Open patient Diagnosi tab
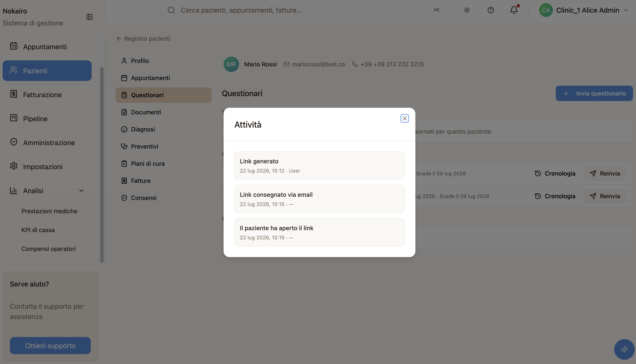The height and width of the screenshot is (364, 636). coord(164,130)
